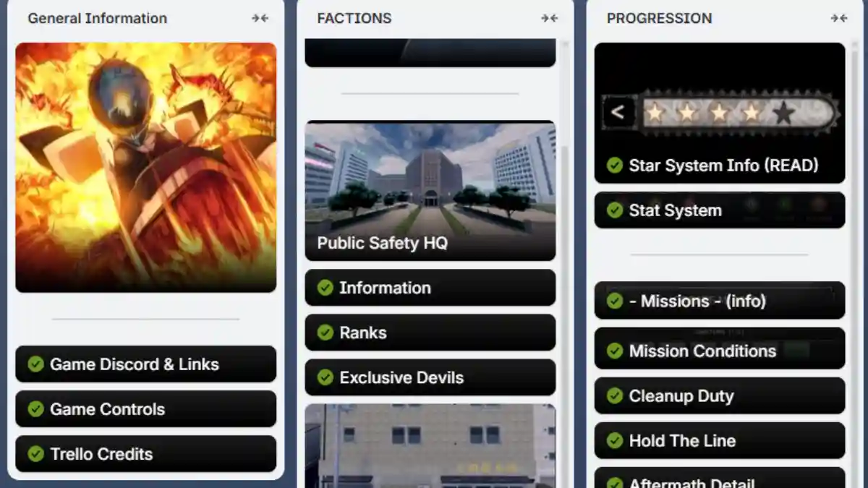The width and height of the screenshot is (868, 488).
Task: Open the - Missions - (info) card
Action: click(720, 300)
